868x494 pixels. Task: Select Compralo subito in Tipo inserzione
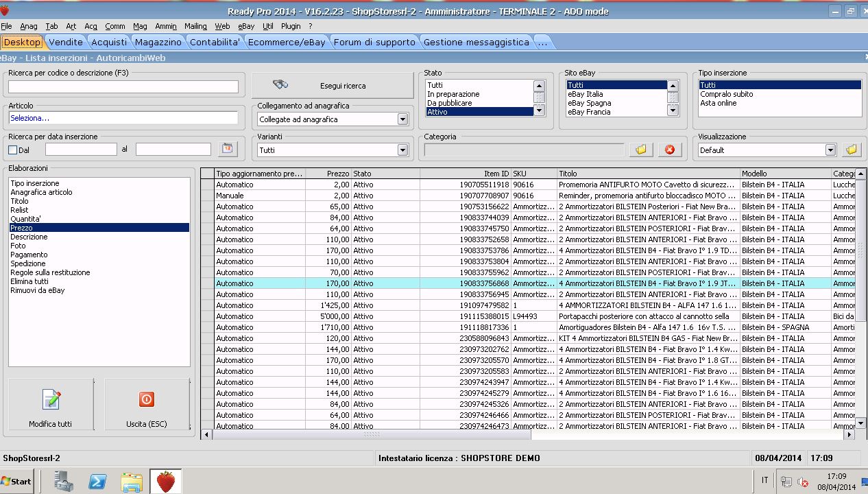click(726, 94)
